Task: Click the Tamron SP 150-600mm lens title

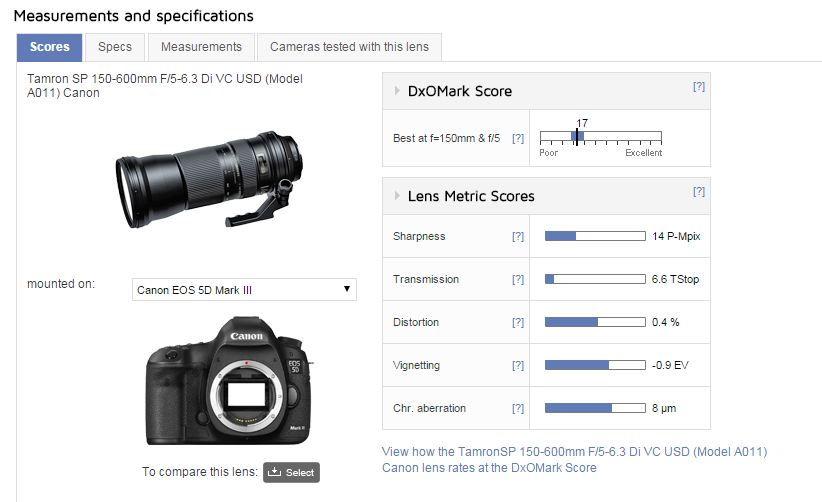Action: click(165, 86)
